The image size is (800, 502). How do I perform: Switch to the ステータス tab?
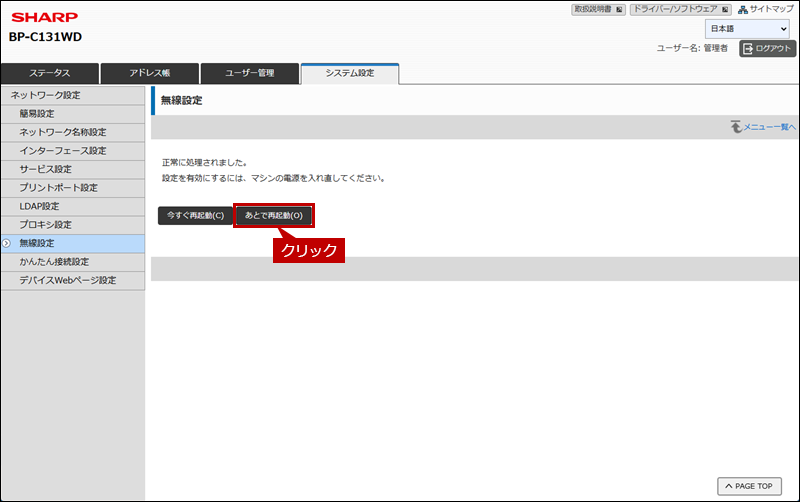pos(49,73)
